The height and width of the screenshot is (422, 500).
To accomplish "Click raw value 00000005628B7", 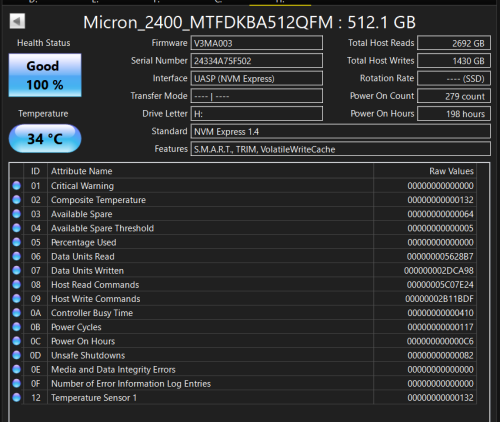I will (x=440, y=256).
